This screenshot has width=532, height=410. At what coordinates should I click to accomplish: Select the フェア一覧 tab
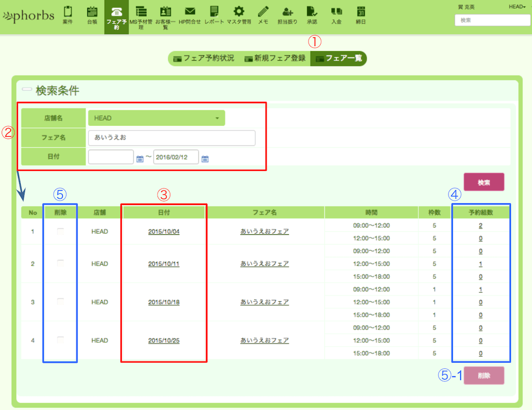(338, 59)
